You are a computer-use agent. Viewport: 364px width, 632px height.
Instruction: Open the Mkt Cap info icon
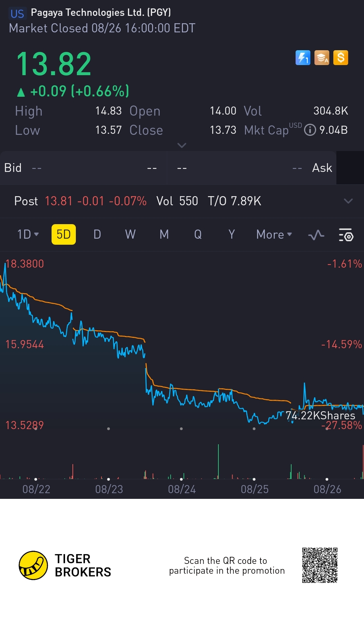tap(310, 130)
